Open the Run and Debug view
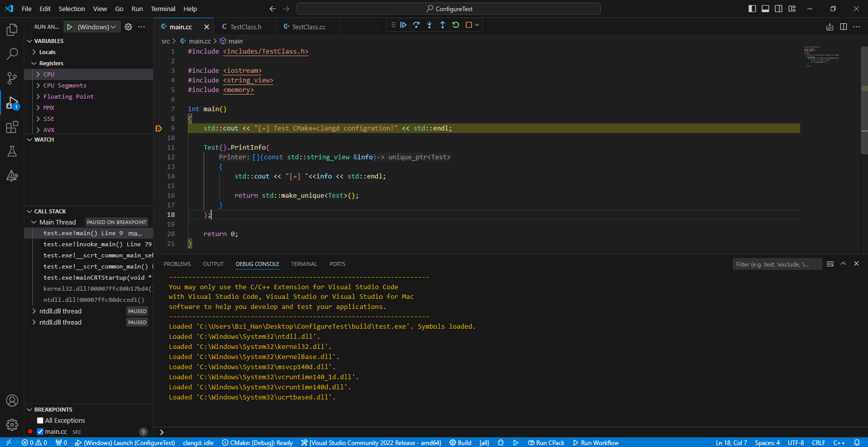 [12, 103]
